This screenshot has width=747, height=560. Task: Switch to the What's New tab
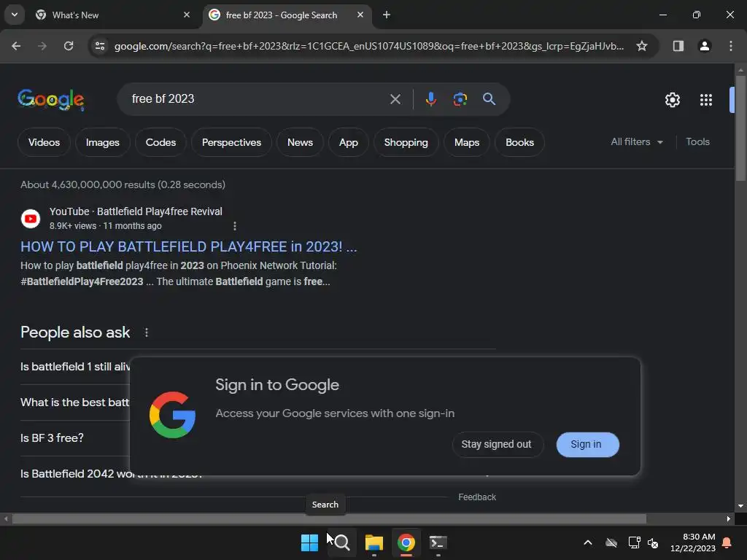pos(112,15)
